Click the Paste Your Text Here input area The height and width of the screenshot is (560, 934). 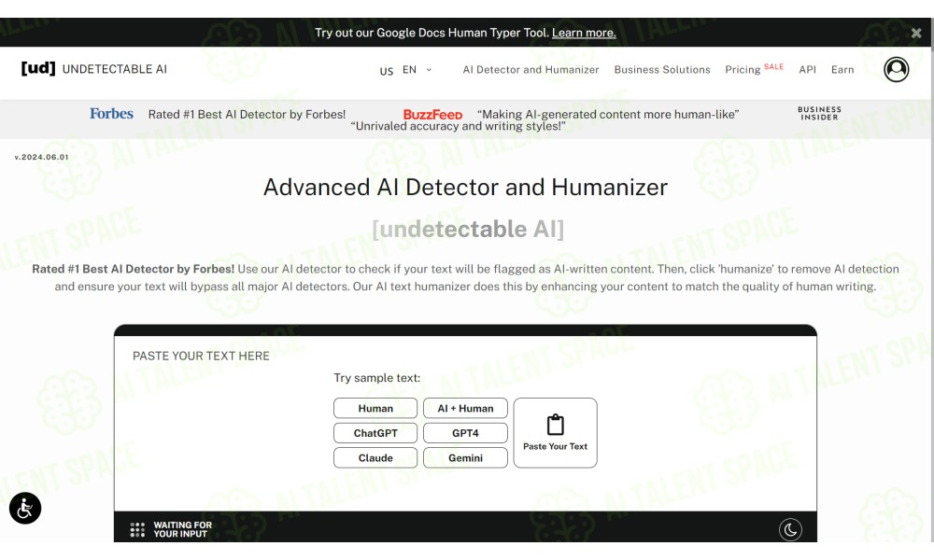click(465, 424)
